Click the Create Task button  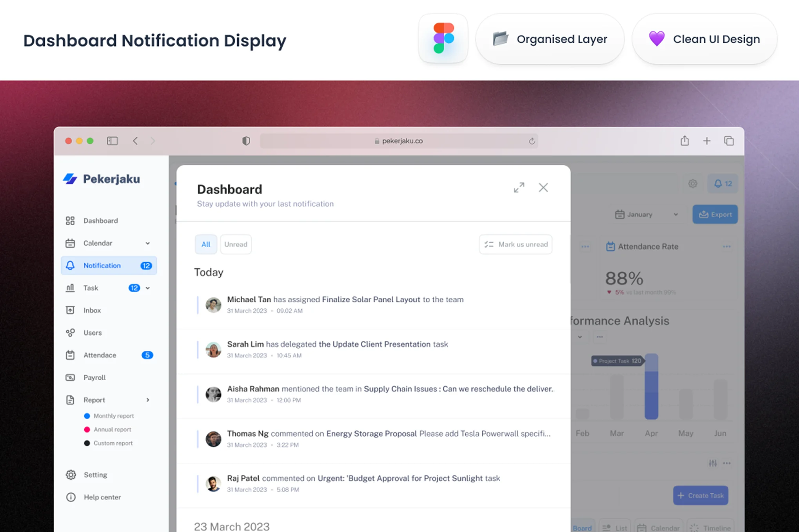tap(701, 496)
